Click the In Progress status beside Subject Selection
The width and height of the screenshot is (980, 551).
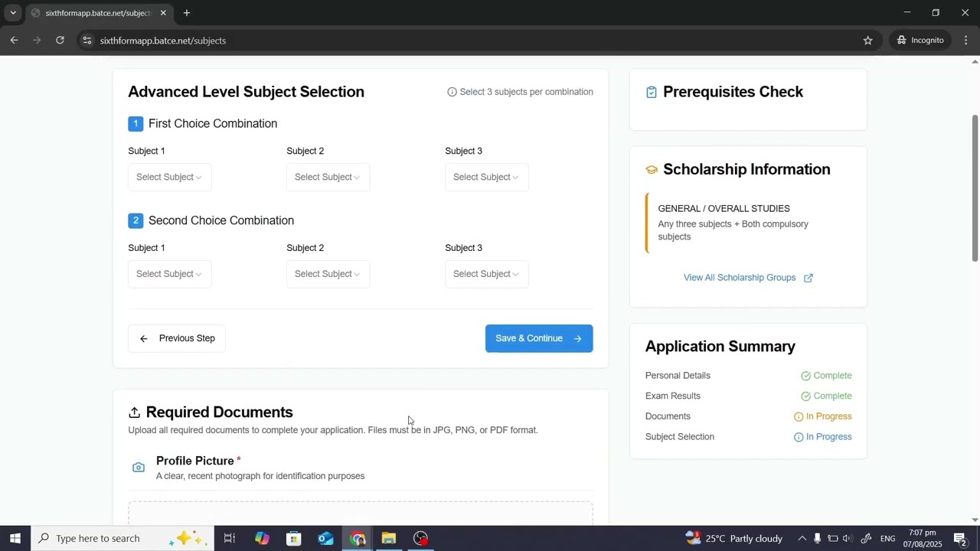click(x=822, y=437)
